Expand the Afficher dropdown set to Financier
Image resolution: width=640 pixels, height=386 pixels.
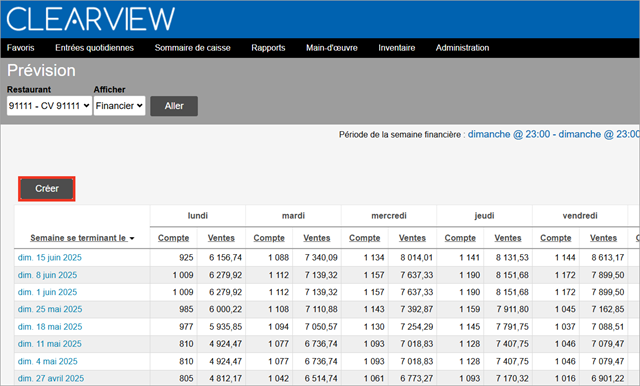[119, 106]
